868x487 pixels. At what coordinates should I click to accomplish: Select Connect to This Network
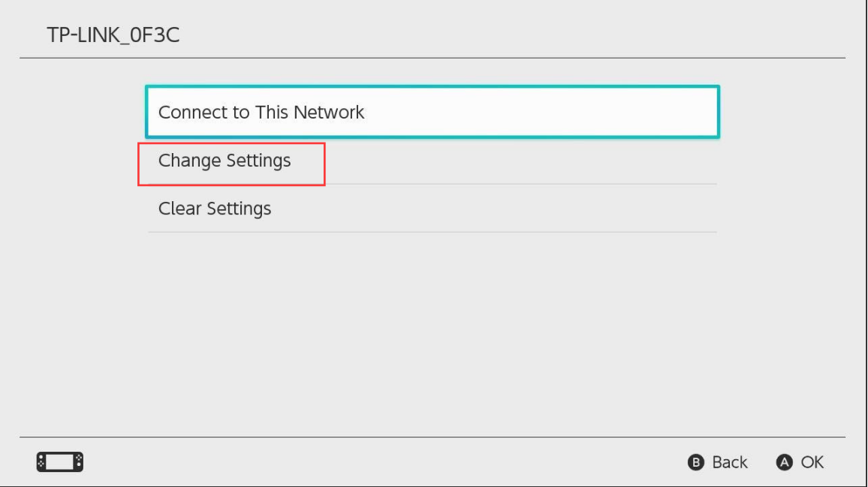(432, 112)
